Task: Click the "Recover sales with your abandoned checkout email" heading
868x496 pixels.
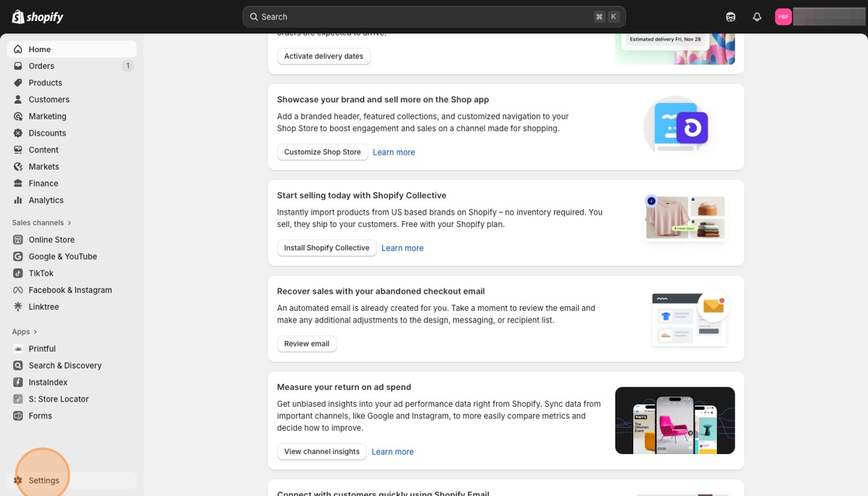Action: coord(381,291)
